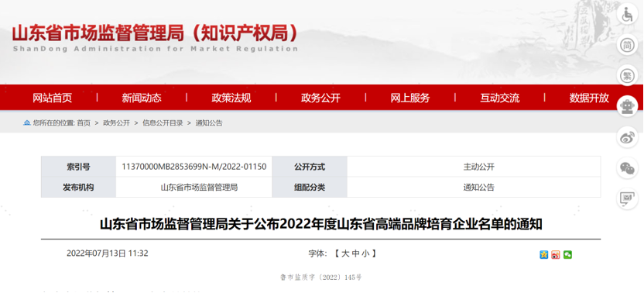Click the 首页 breadcrumb link
Viewport: 644px width, 293px height.
[84, 123]
